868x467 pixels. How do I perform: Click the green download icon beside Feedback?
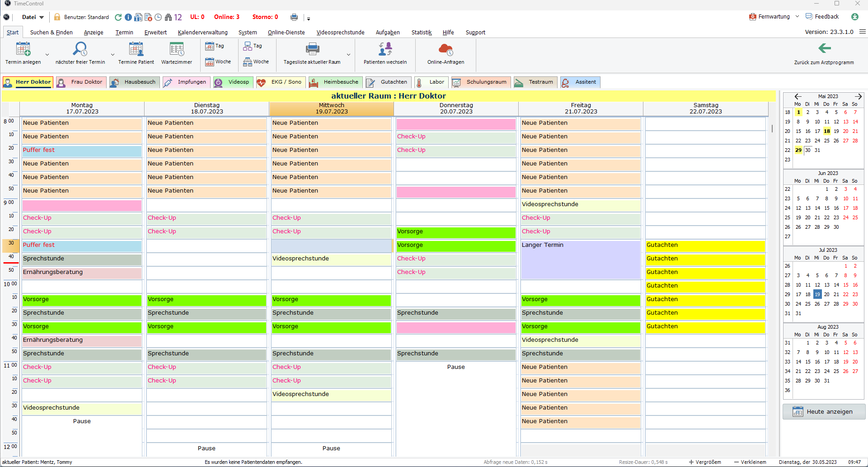click(855, 17)
